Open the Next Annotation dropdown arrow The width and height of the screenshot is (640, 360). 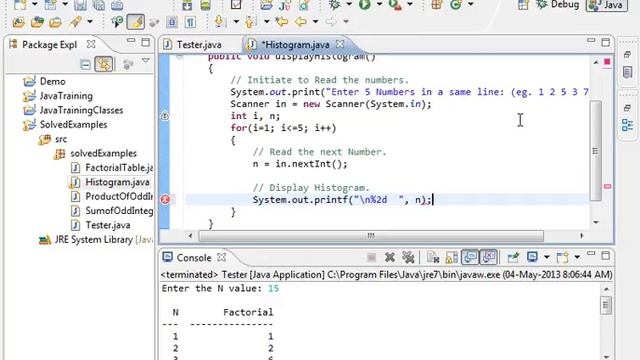coord(236,21)
